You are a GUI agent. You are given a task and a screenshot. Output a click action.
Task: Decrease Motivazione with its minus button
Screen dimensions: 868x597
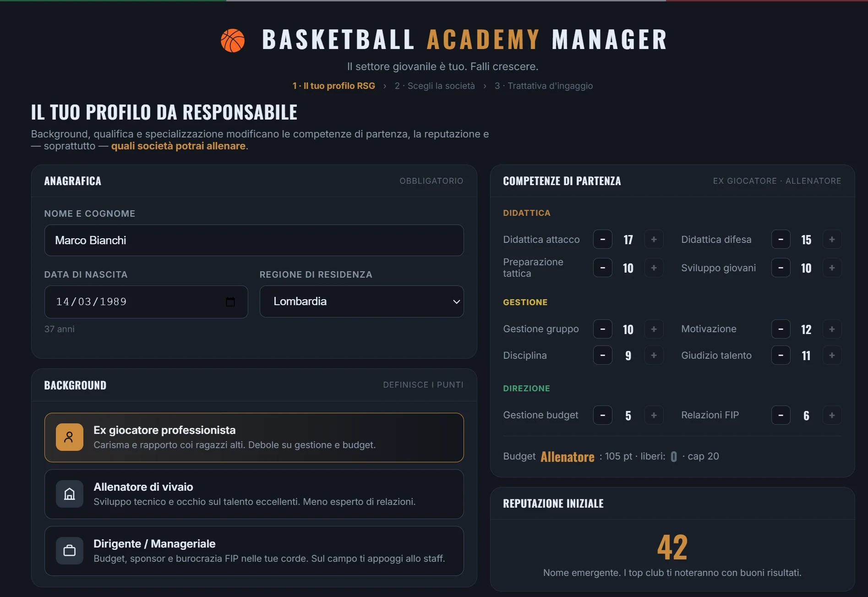pos(781,329)
